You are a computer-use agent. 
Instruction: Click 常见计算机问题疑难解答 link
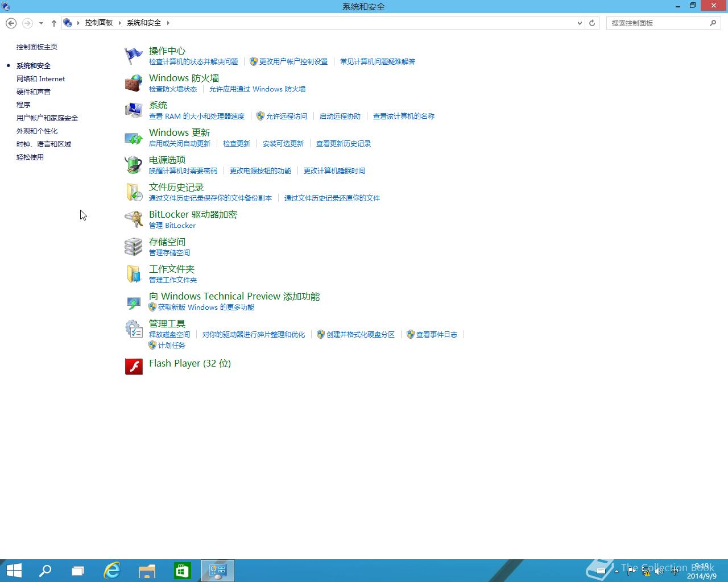(x=378, y=61)
